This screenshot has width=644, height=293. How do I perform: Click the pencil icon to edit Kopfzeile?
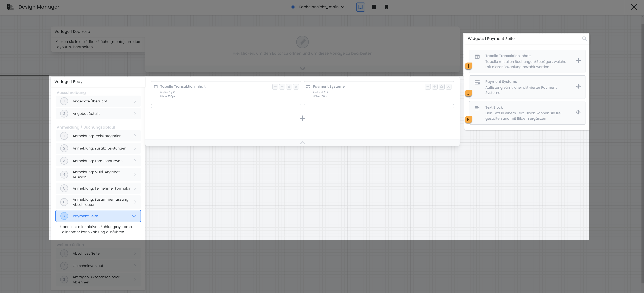(x=302, y=42)
